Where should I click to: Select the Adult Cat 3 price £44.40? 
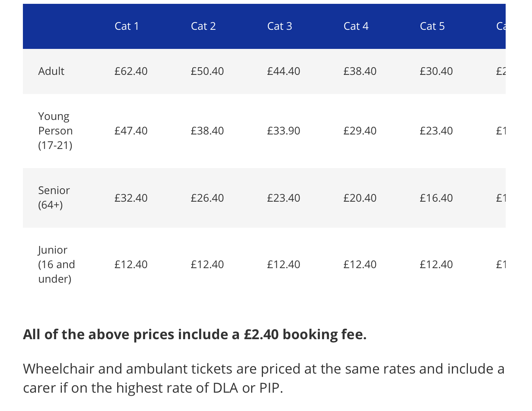[284, 71]
